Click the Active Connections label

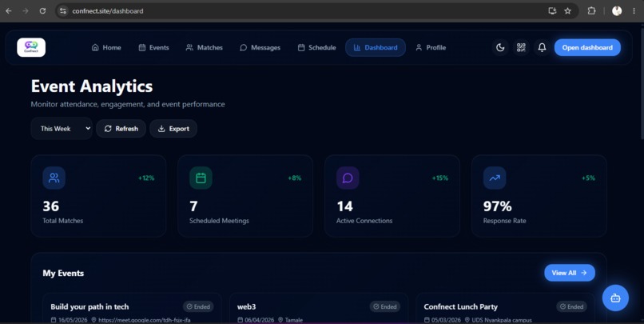(x=364, y=221)
